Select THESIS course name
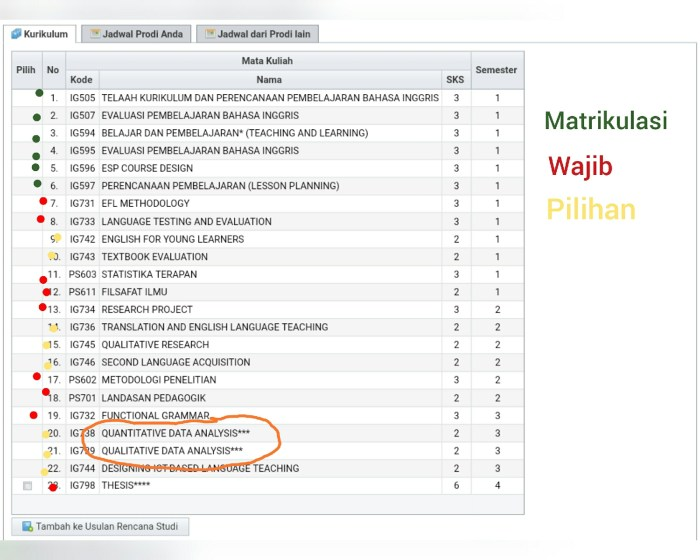The height and width of the screenshot is (560, 700). click(125, 485)
